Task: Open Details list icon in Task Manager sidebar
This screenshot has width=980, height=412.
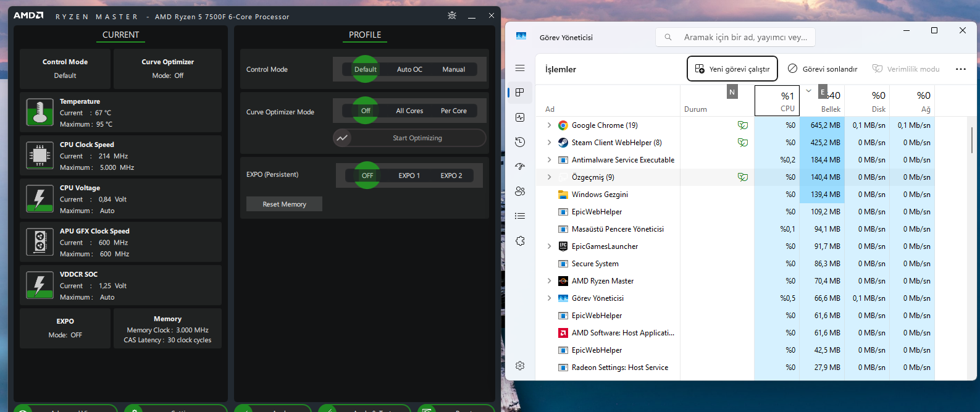Action: [x=520, y=216]
